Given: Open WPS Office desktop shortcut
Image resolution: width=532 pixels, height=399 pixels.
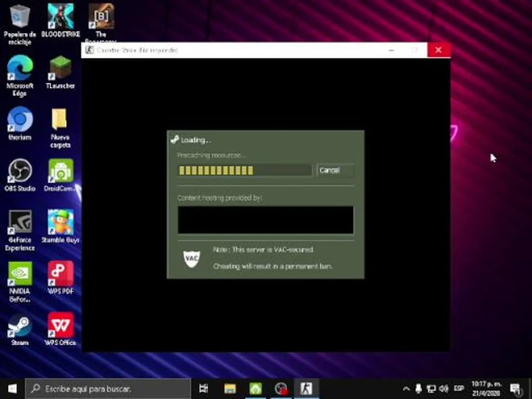Looking at the screenshot, I should point(61,329).
